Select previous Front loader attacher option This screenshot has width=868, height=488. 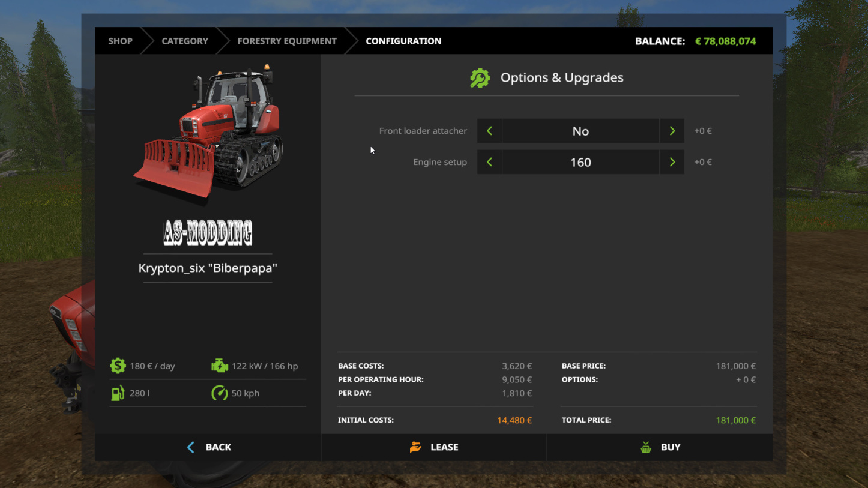click(x=489, y=131)
